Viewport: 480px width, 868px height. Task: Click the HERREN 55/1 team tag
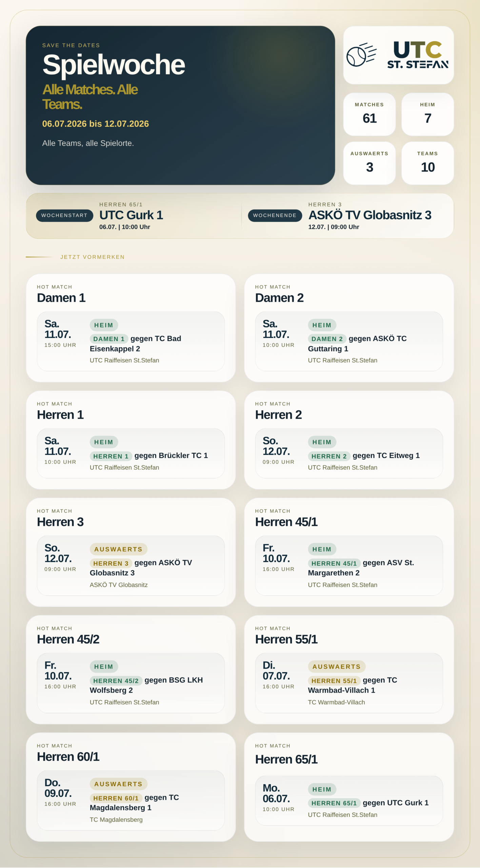click(334, 680)
